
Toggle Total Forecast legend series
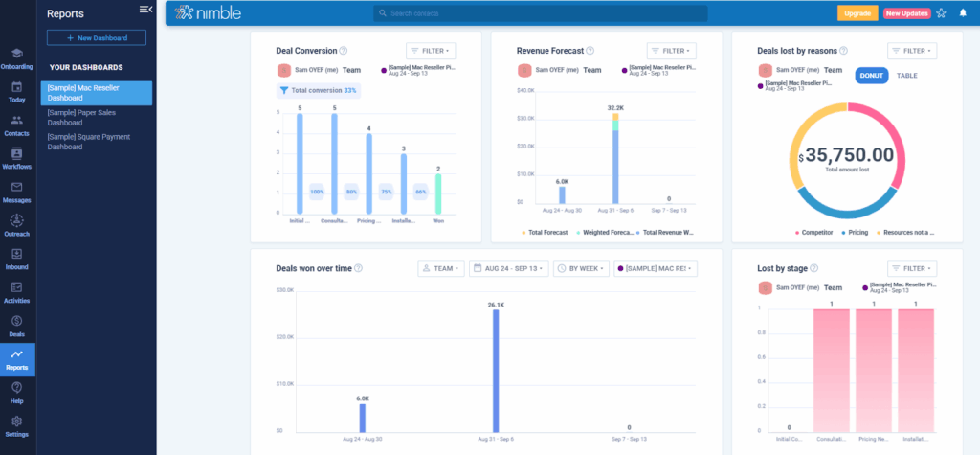tap(546, 233)
